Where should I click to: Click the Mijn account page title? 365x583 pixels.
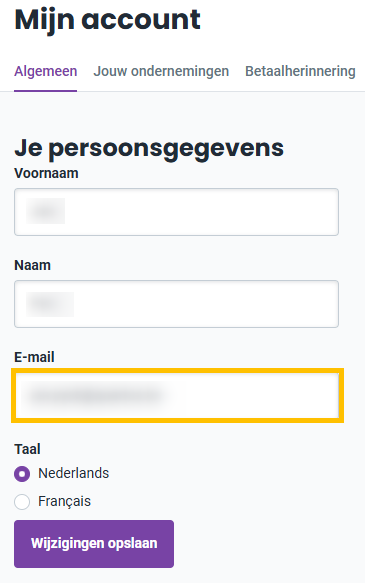point(107,20)
